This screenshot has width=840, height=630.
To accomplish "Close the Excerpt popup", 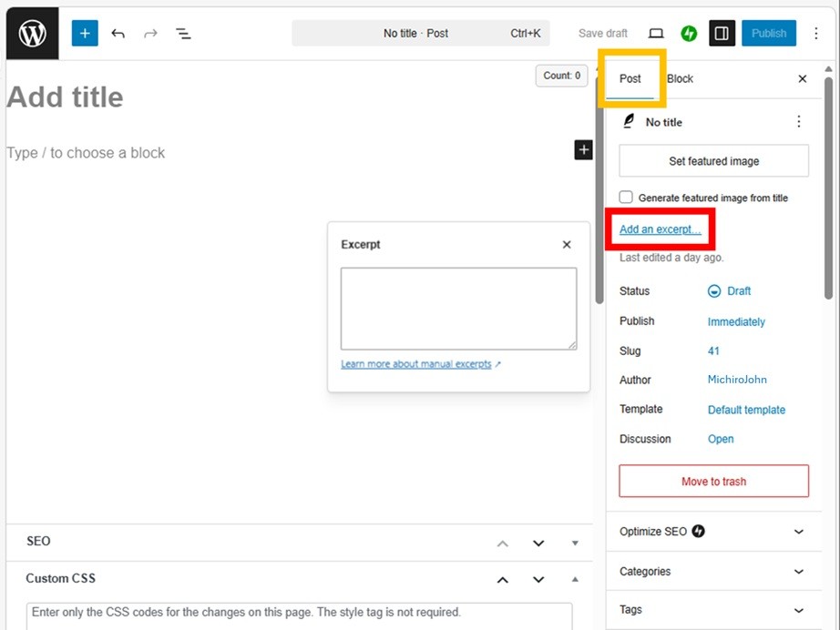I will point(567,245).
